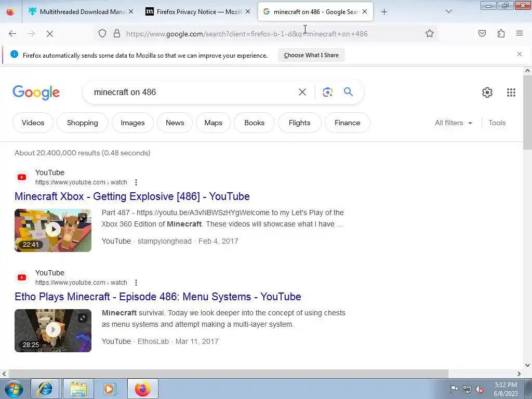532x399 pixels.
Task: Open Minecraft Xbox Getting Explosive result link
Action: click(132, 196)
